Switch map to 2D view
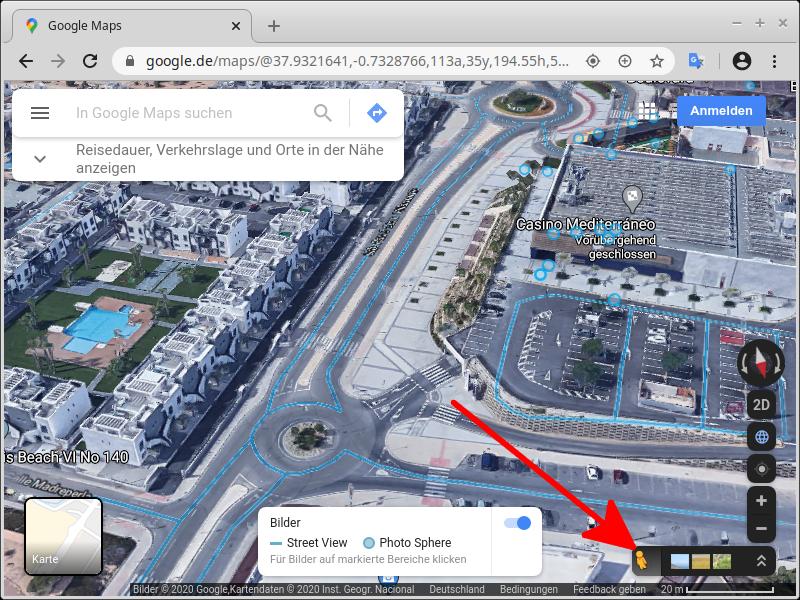Image resolution: width=800 pixels, height=600 pixels. 761,405
